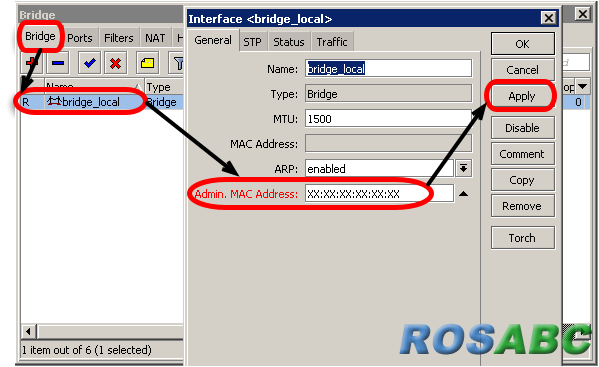Click the horizontal scrollbar left arrow
This screenshot has width=599, height=367.
click(x=28, y=331)
